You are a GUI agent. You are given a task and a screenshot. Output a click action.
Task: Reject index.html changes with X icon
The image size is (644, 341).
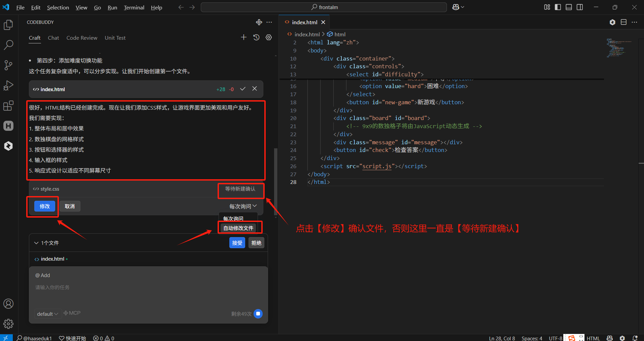[255, 89]
